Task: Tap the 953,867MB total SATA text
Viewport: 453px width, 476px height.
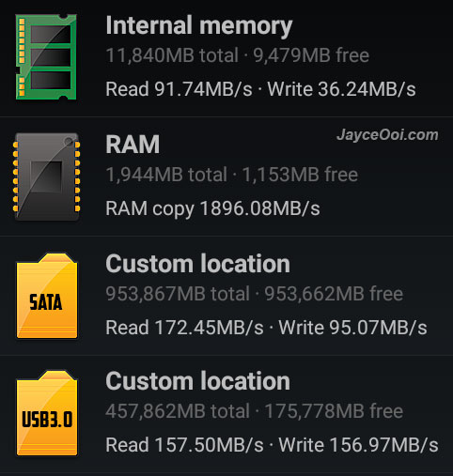Action: coord(178,294)
